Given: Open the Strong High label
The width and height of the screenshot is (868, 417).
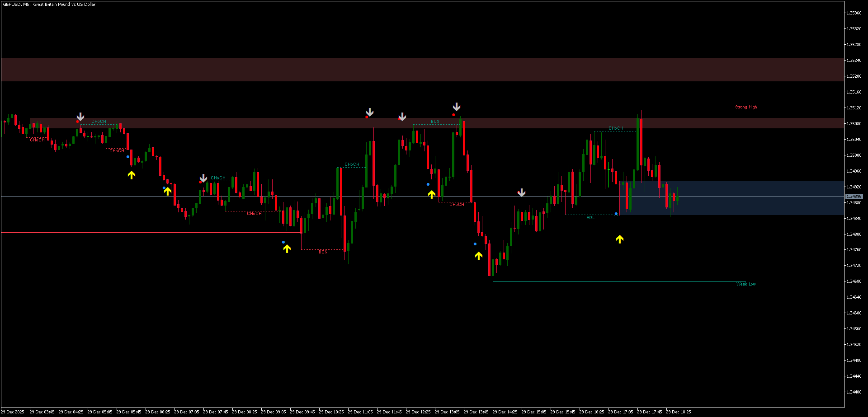Looking at the screenshot, I should click(x=746, y=107).
